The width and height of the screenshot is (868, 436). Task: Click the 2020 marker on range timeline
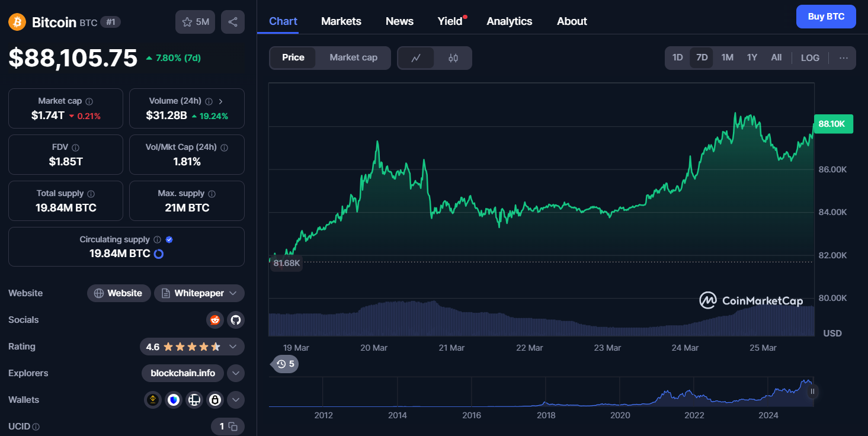pyautogui.click(x=620, y=415)
